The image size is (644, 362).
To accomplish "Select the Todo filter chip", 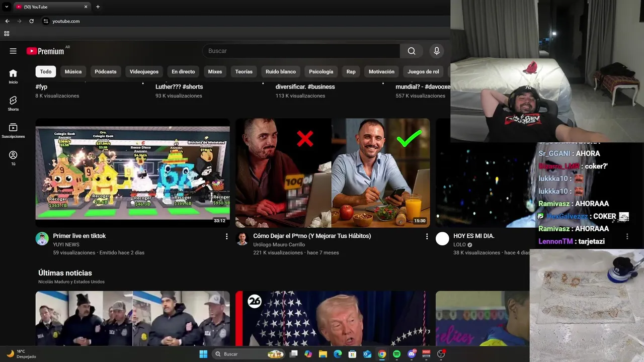I will pos(46,71).
